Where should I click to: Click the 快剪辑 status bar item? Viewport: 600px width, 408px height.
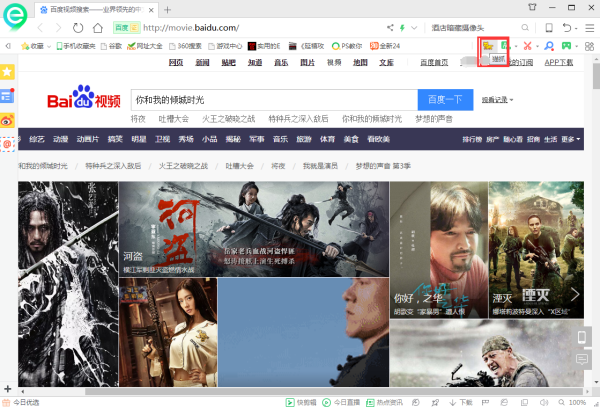coord(301,403)
